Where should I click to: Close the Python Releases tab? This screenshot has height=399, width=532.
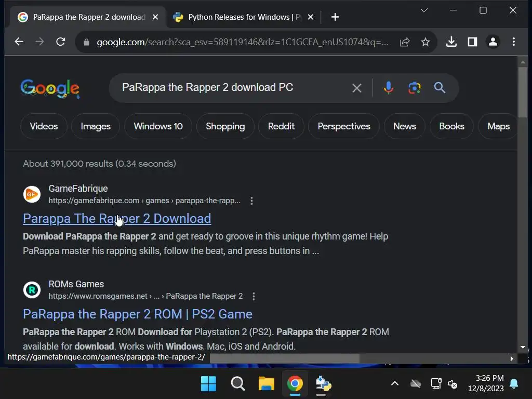click(x=311, y=17)
